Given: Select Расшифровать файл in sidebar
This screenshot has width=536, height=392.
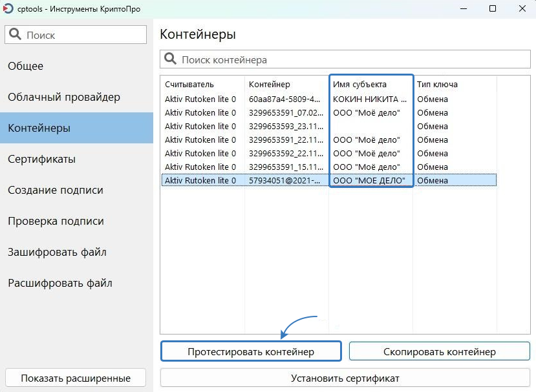Looking at the screenshot, I should [60, 283].
